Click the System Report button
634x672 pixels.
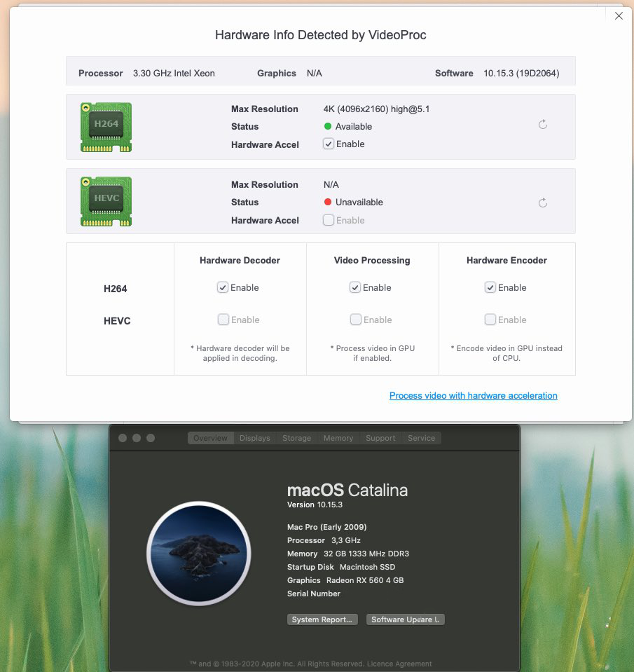pos(322,619)
